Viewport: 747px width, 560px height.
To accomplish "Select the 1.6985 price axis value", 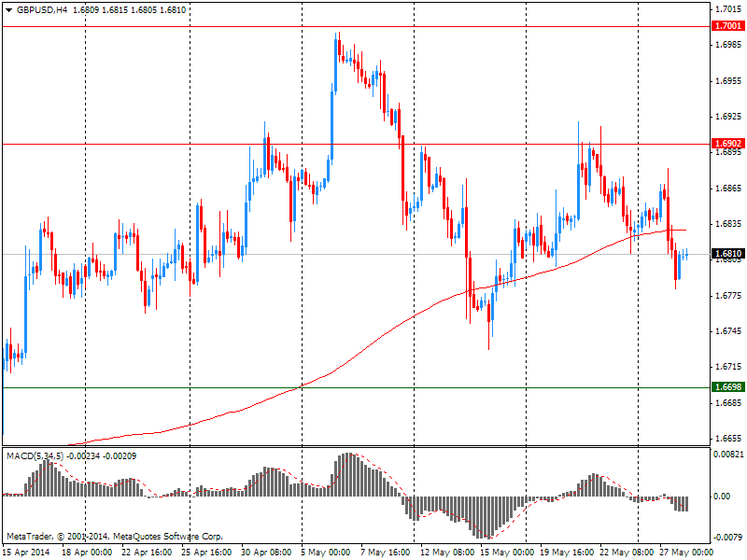I will pyautogui.click(x=728, y=45).
